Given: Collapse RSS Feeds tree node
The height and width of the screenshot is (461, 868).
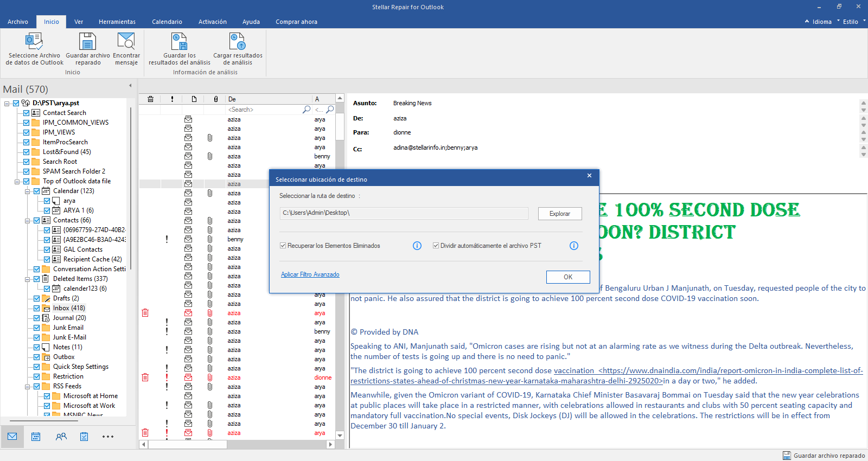Looking at the screenshot, I should tap(28, 386).
